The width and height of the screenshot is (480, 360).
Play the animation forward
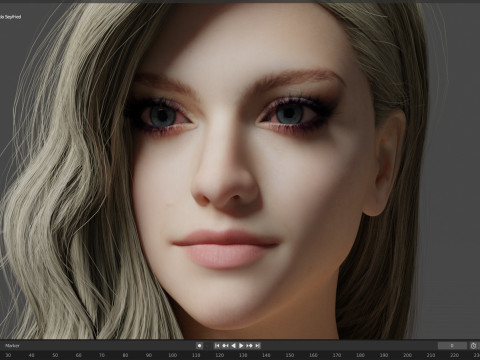pyautogui.click(x=241, y=346)
